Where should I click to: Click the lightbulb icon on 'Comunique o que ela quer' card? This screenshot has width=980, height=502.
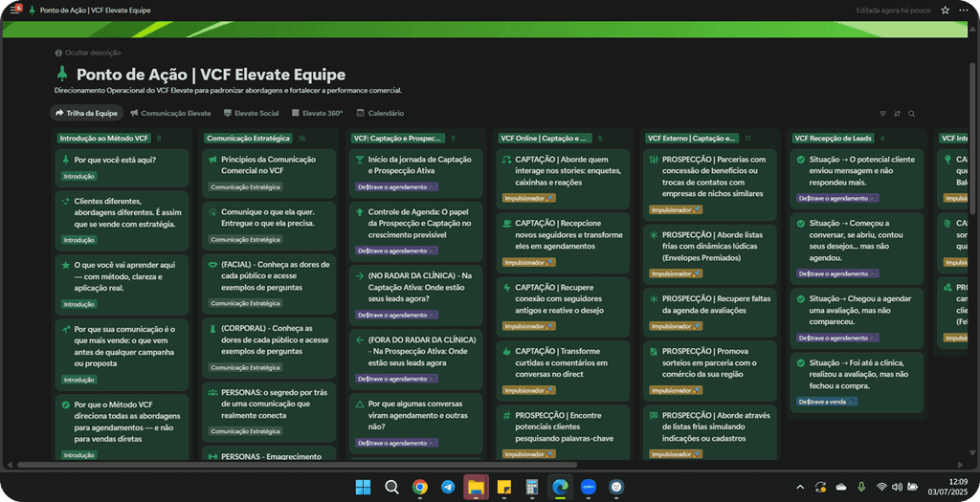point(212,211)
